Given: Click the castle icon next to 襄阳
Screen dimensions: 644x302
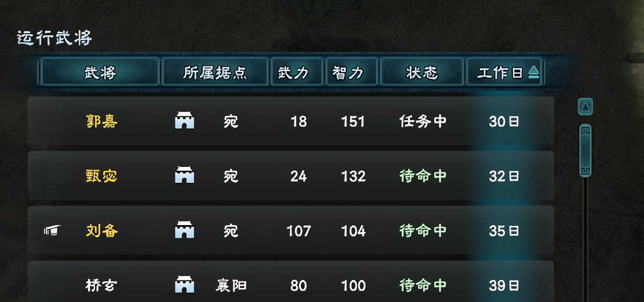Looking at the screenshot, I should click(x=184, y=285).
